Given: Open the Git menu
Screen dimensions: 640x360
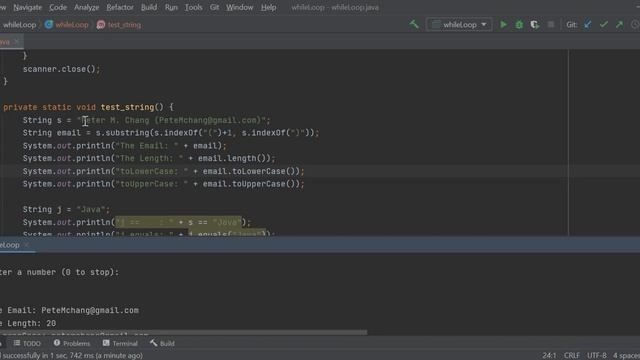Looking at the screenshot, I should (x=214, y=7).
